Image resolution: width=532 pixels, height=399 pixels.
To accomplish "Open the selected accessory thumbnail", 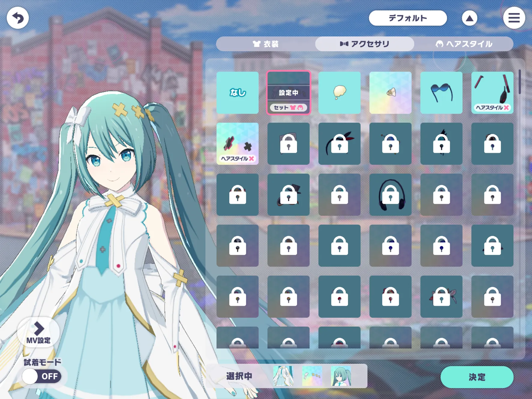I will click(312, 376).
